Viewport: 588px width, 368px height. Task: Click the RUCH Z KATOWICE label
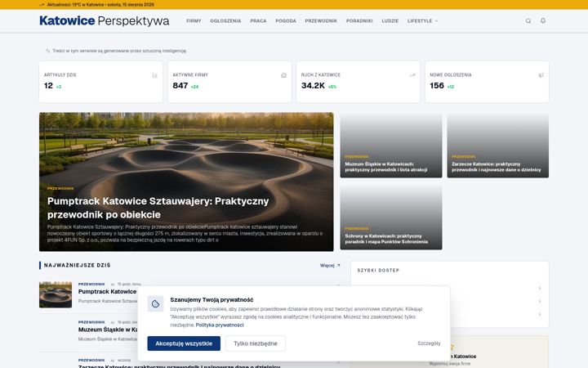pyautogui.click(x=321, y=75)
